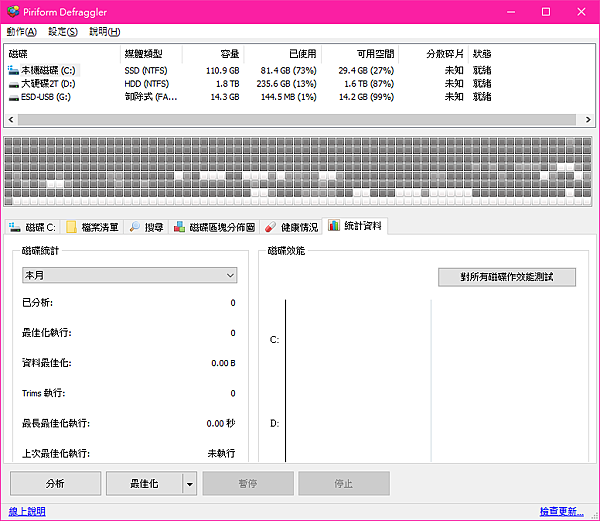600x521 pixels.
Task: Open the 最佳化 button dropdown arrow
Action: point(190,484)
